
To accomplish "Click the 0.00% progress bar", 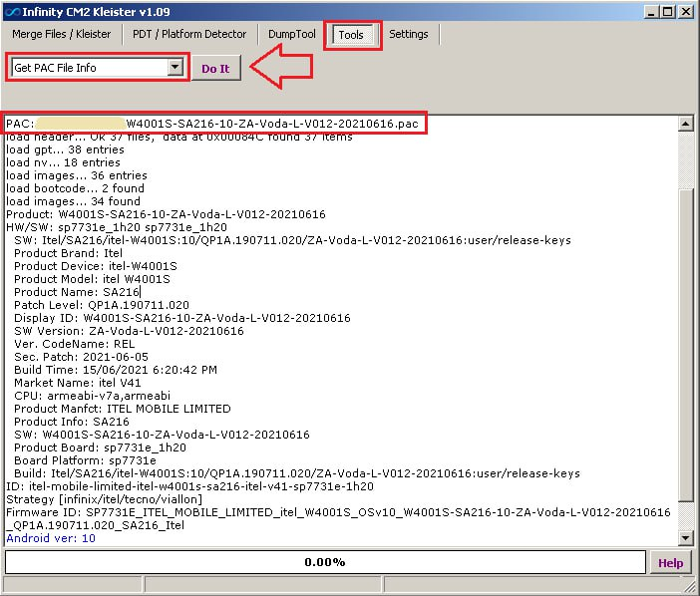I will [324, 562].
